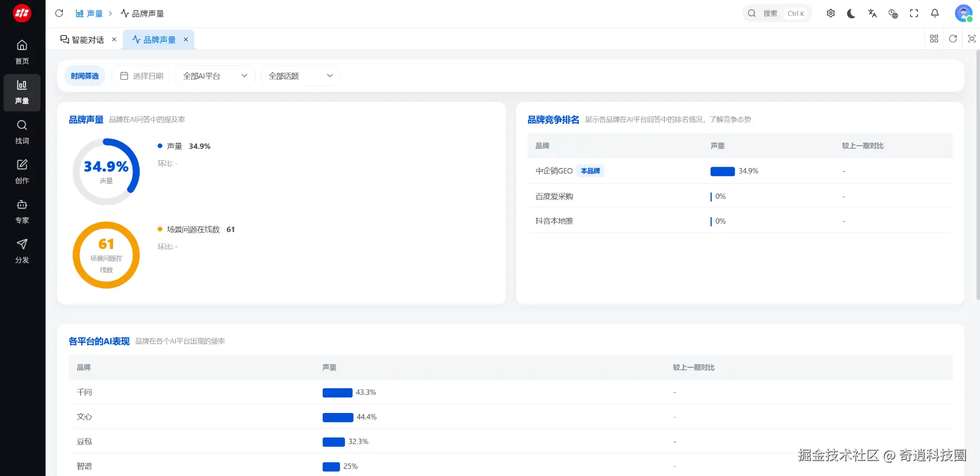Open 找词 in the sidebar
Viewport: 980px width, 476px height.
tap(22, 132)
